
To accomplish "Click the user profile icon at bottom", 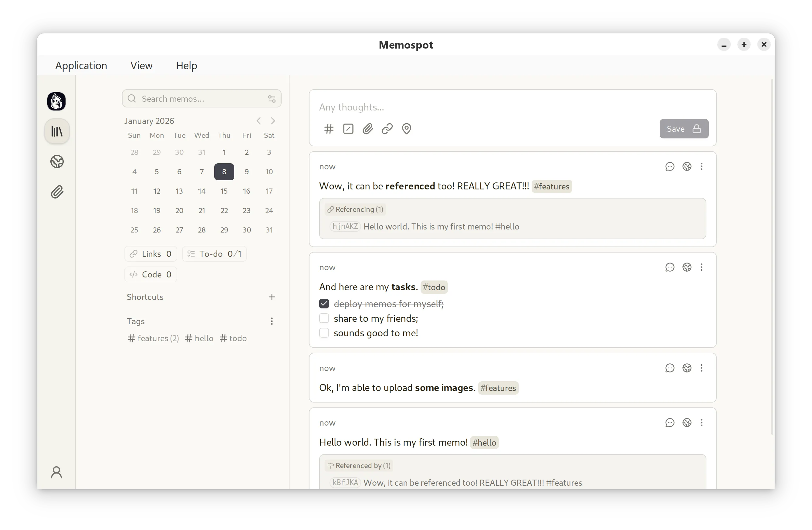I will [x=57, y=472].
